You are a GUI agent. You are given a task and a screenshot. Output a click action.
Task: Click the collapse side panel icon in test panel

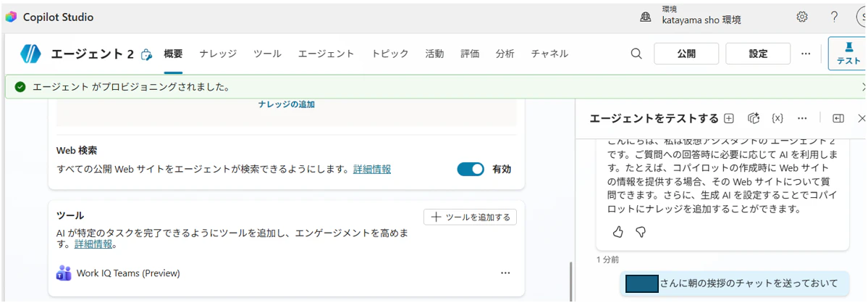[x=838, y=118]
